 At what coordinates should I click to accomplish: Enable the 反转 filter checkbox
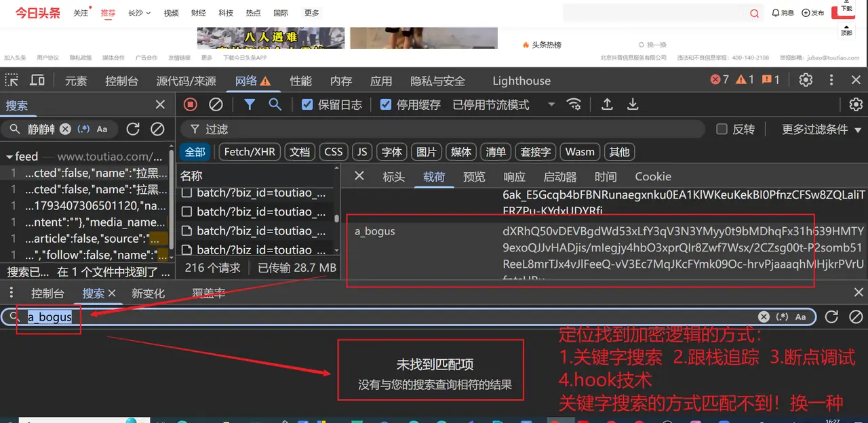point(722,129)
